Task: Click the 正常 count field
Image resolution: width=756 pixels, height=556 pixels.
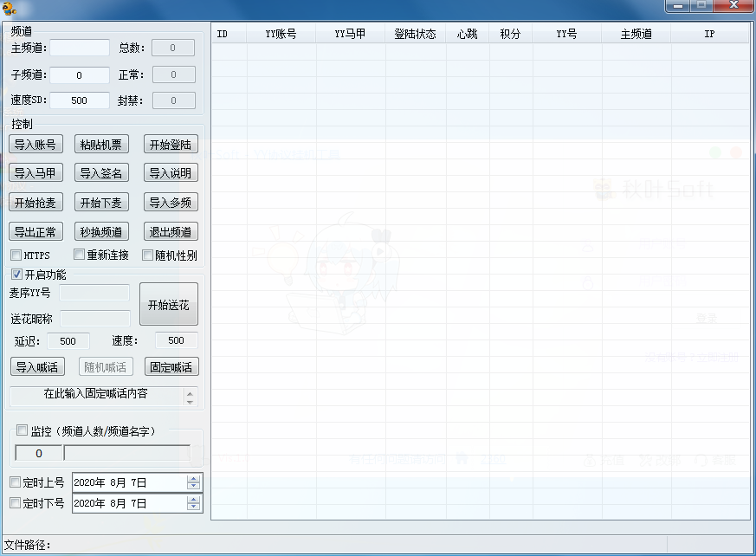Action: pyautogui.click(x=174, y=74)
